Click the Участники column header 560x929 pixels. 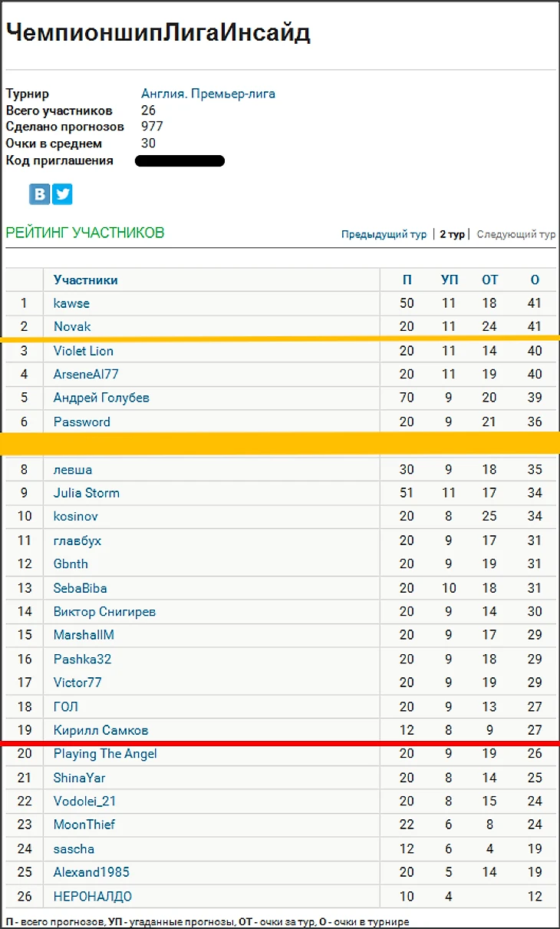click(86, 280)
